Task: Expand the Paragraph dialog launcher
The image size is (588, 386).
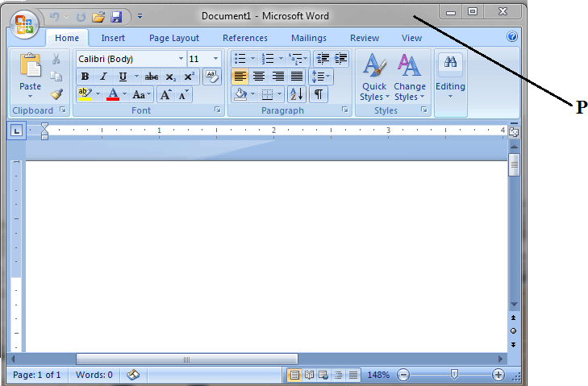Action: point(345,110)
